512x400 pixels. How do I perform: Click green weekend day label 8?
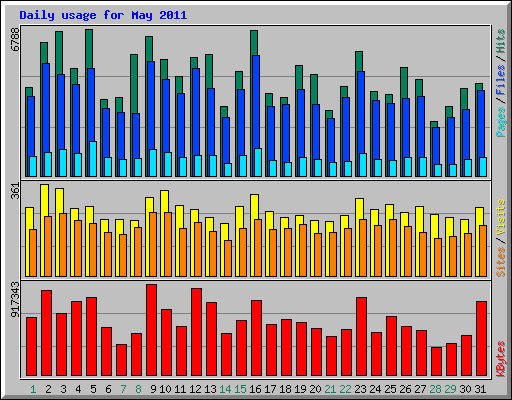[138, 389]
